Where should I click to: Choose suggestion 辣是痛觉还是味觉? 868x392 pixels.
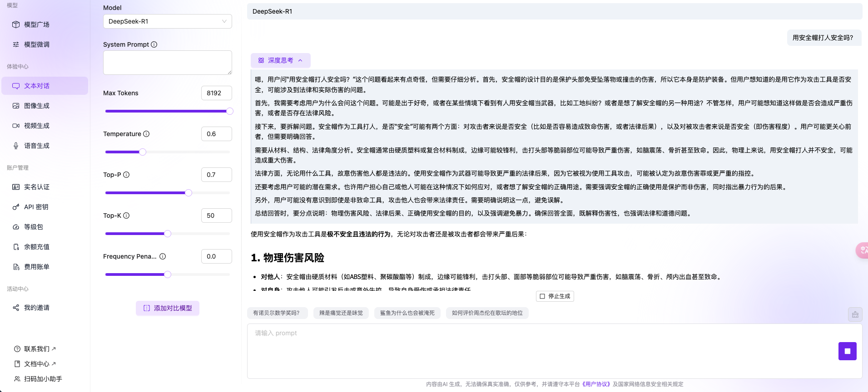click(341, 313)
